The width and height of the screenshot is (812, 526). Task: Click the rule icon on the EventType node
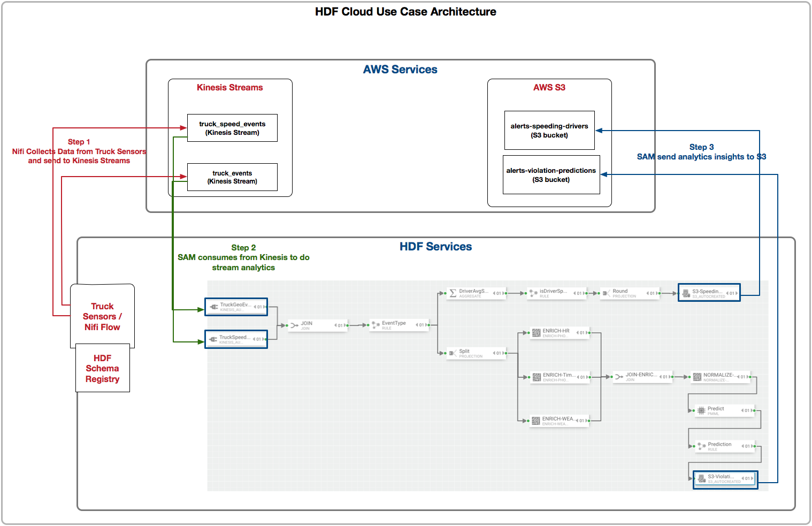[x=376, y=325]
